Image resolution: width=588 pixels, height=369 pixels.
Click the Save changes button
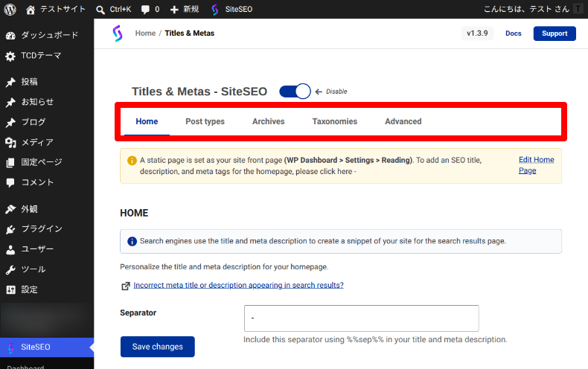[x=158, y=347]
